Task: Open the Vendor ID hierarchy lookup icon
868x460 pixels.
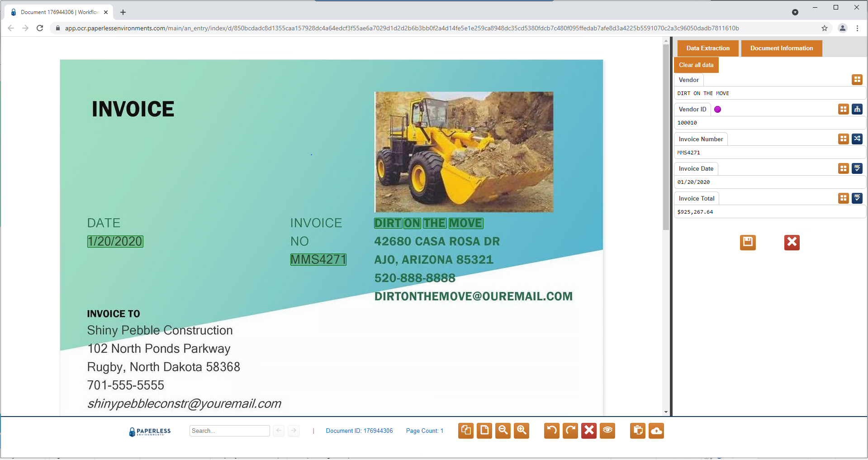Action: (857, 109)
